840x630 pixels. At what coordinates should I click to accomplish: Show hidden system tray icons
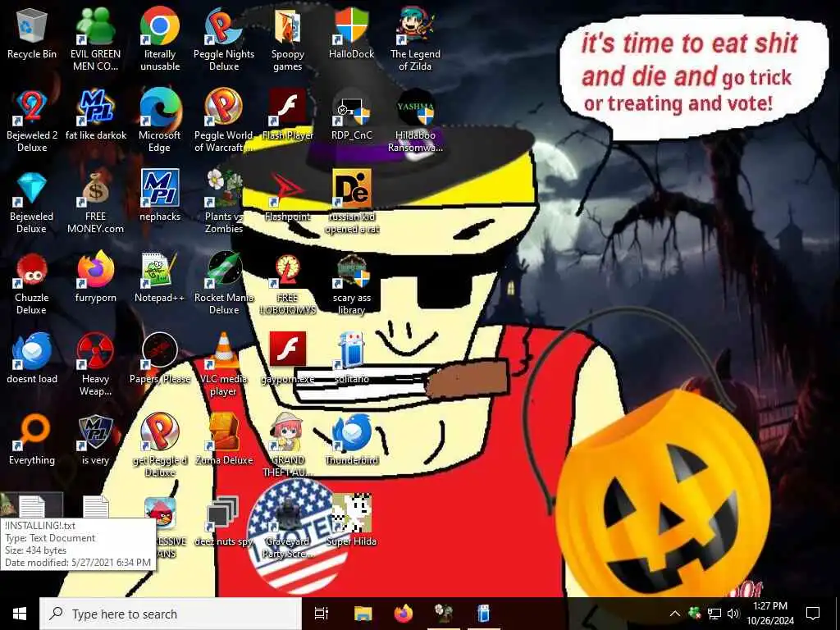coord(675,614)
